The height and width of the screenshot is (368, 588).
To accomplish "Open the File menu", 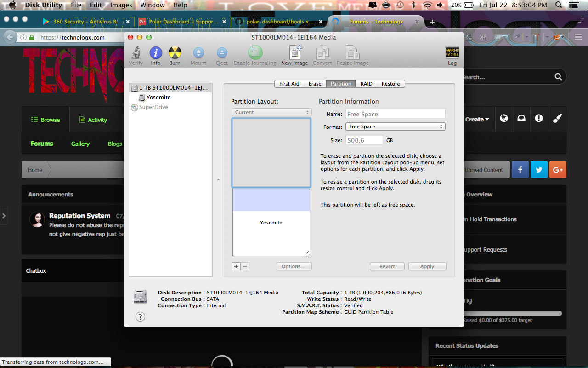I will coord(76,5).
